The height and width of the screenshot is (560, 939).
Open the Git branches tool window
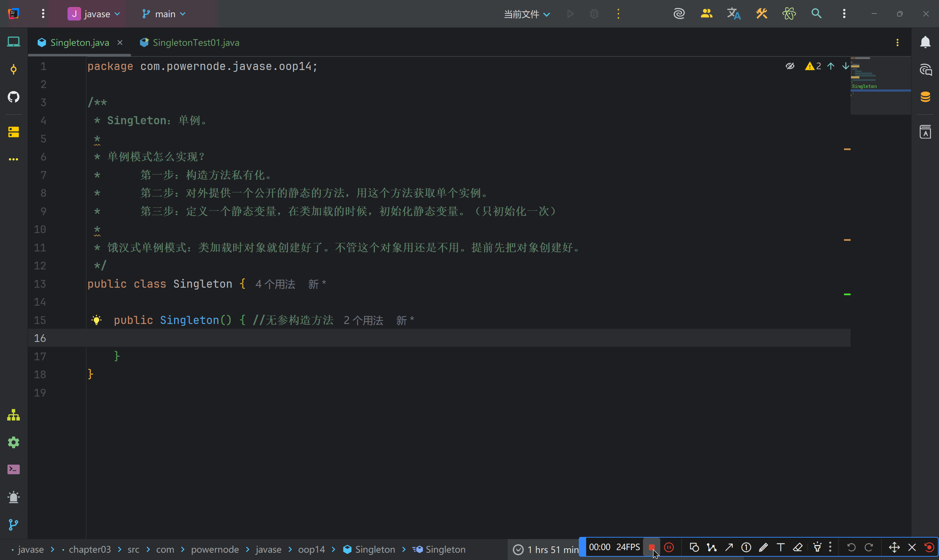[14, 524]
